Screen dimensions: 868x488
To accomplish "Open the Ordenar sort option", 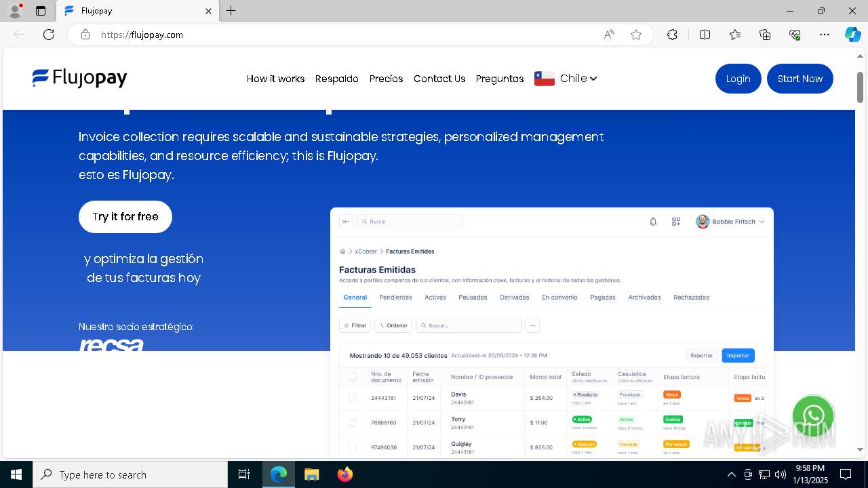I will 393,325.
